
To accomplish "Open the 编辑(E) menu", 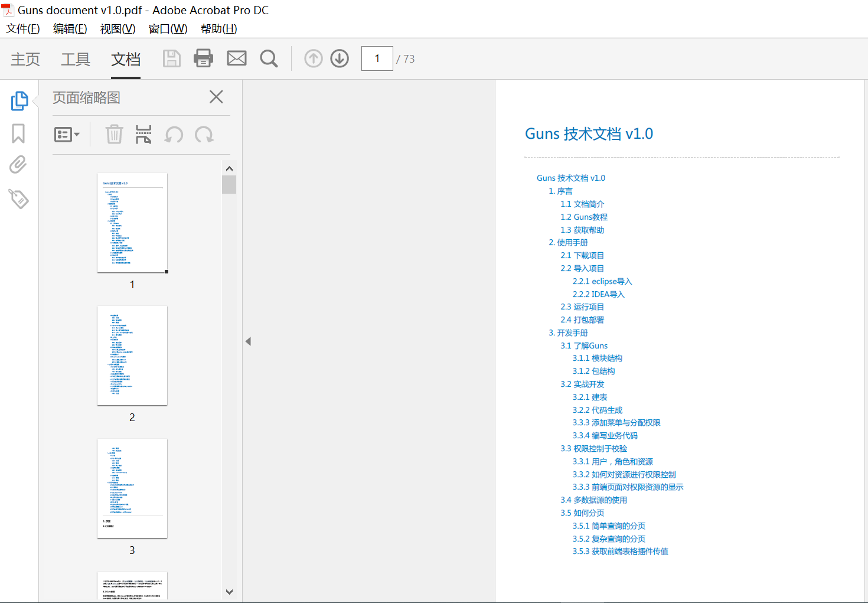I will (70, 28).
